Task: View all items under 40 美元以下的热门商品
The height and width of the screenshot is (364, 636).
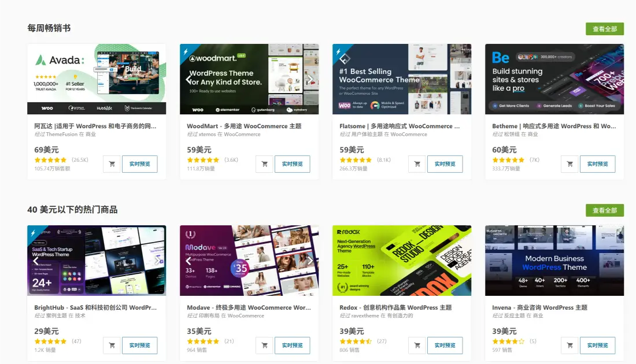Action: 605,210
